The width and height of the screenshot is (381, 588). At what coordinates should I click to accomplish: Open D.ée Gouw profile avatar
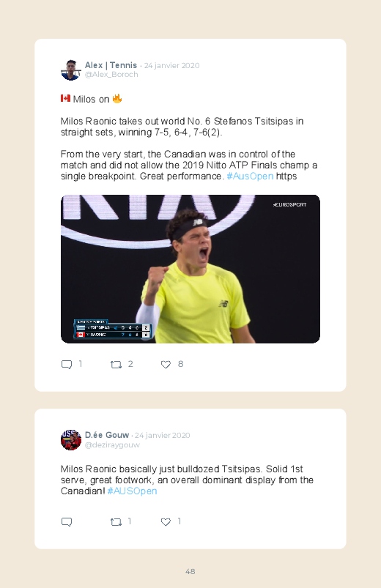(x=71, y=440)
